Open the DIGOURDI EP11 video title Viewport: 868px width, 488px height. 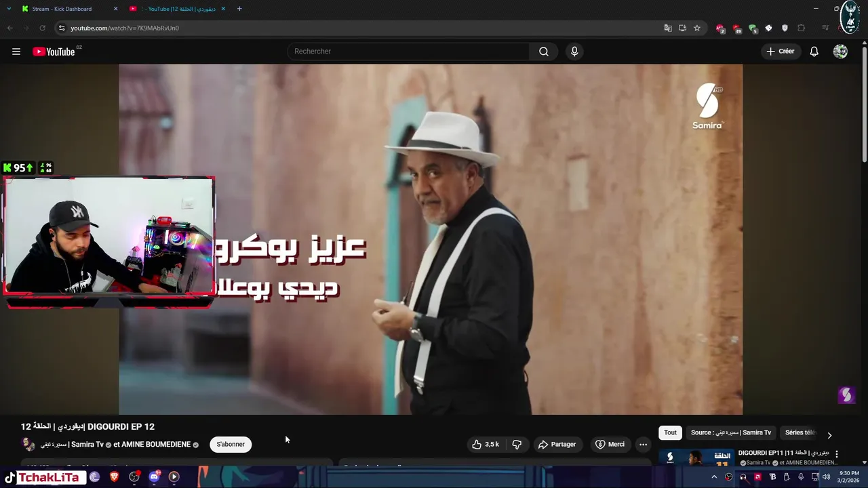[783, 453]
